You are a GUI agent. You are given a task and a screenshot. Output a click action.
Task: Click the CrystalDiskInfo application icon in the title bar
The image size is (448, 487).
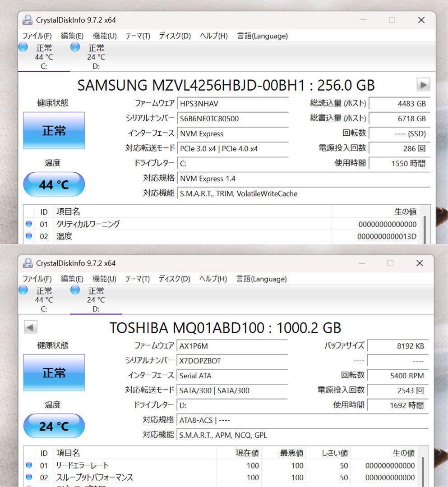click(28, 20)
